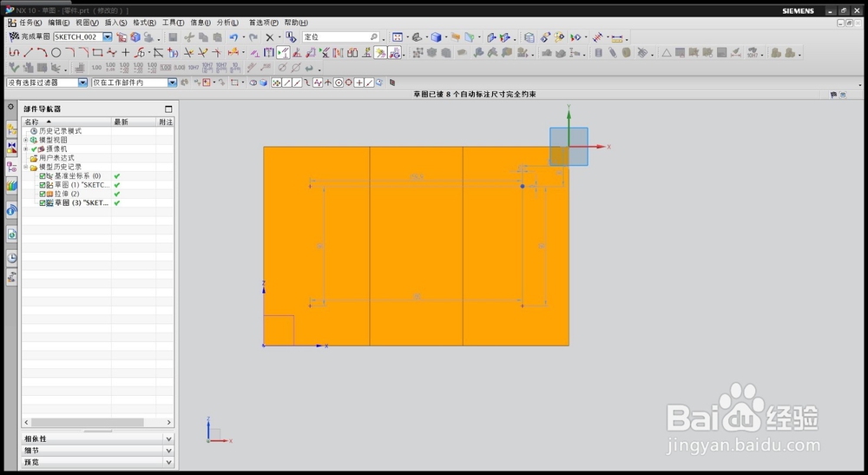Toggle Continuous Auto Dimensioning icon
Screen dimensions: 868x475
[394, 53]
